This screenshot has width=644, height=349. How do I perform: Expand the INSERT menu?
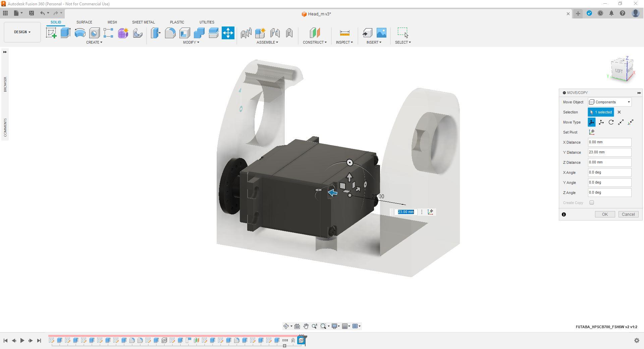coord(374,42)
